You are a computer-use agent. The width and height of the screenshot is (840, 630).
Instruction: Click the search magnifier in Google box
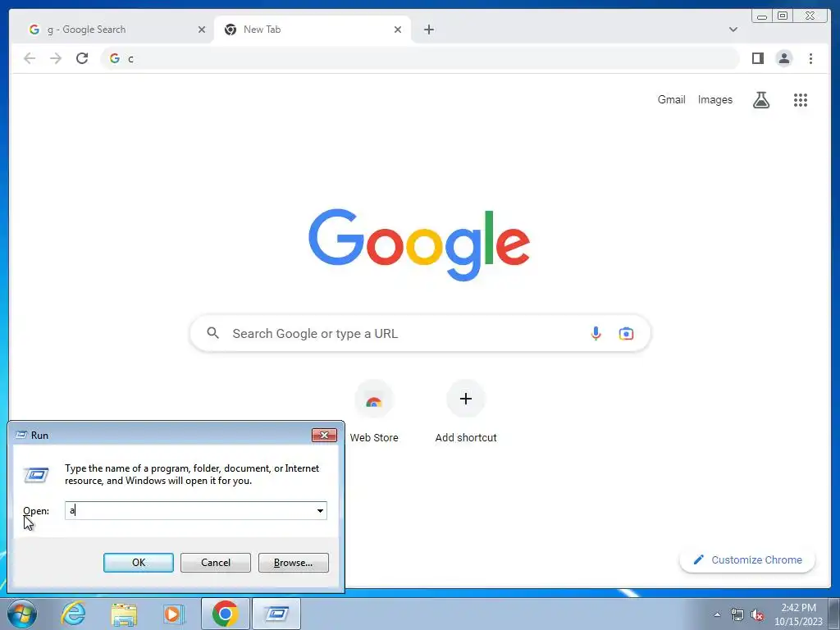coord(212,333)
